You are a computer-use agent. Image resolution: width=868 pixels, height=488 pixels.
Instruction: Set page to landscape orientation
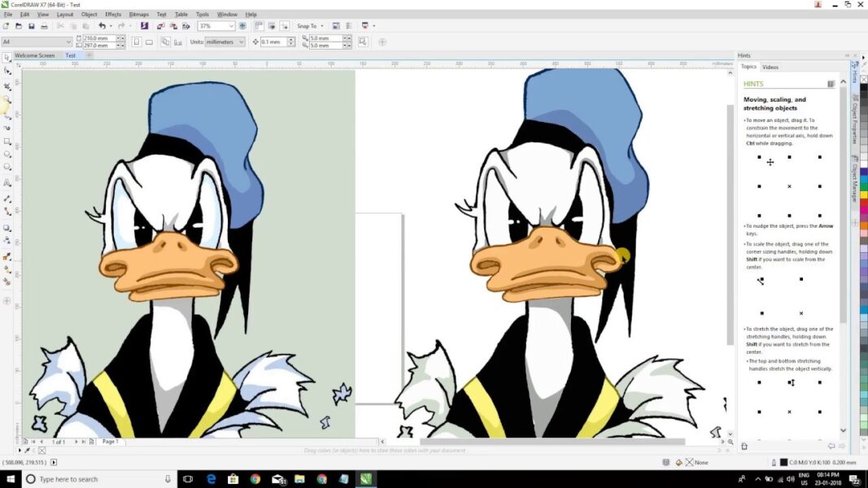coord(149,41)
